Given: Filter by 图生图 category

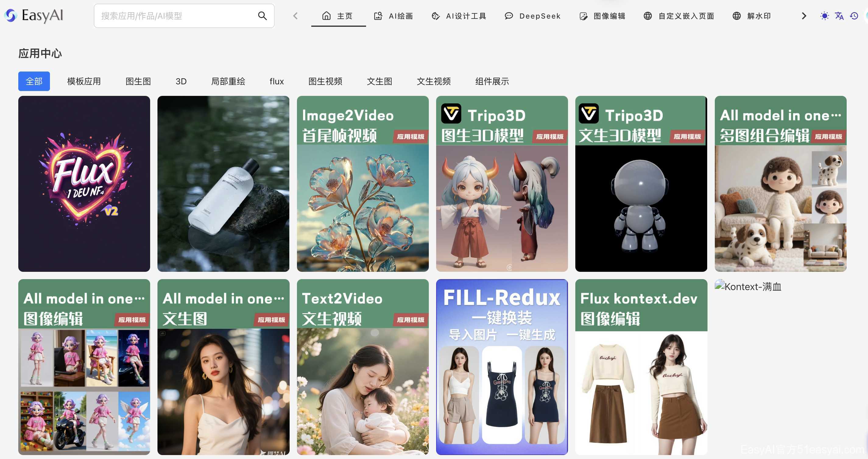Looking at the screenshot, I should 138,81.
